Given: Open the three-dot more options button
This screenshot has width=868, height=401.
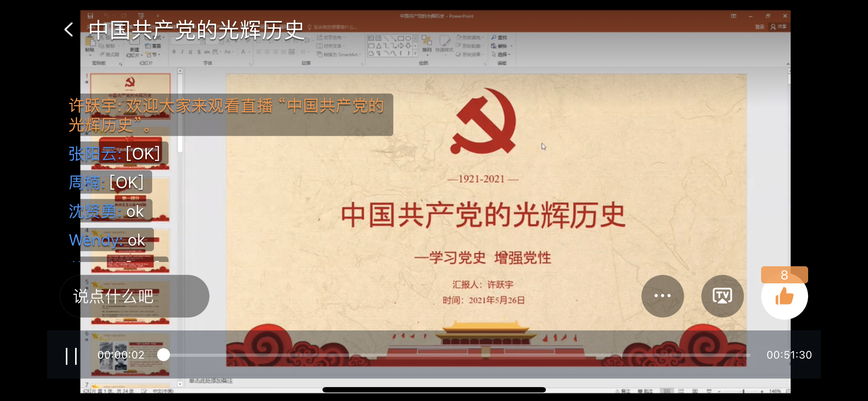Looking at the screenshot, I should 662,296.
